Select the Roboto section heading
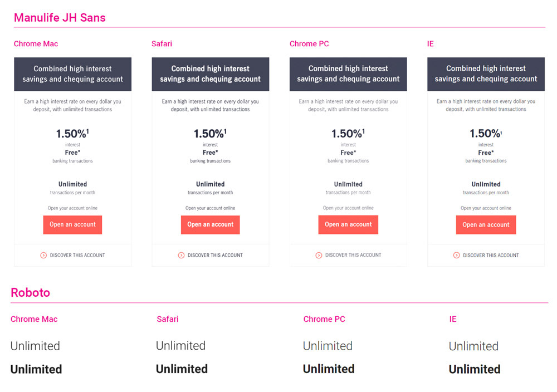557x392 pixels. pos(31,292)
